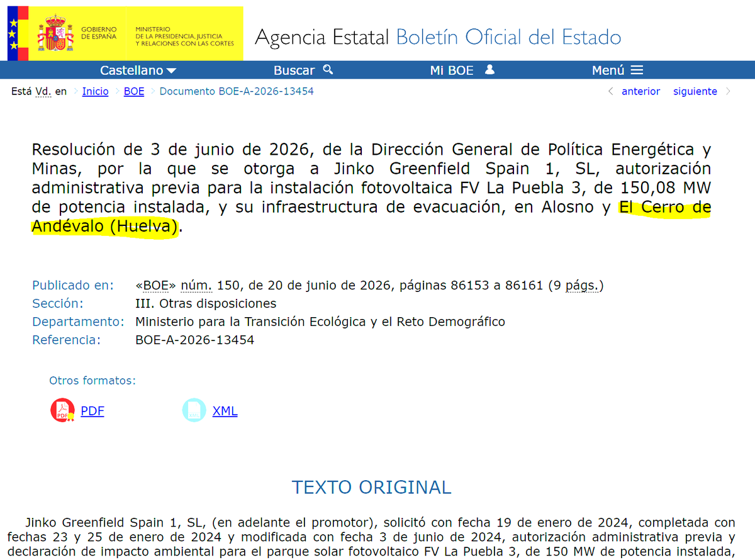
Task: Click the págs. abbreviation
Action: (x=582, y=286)
